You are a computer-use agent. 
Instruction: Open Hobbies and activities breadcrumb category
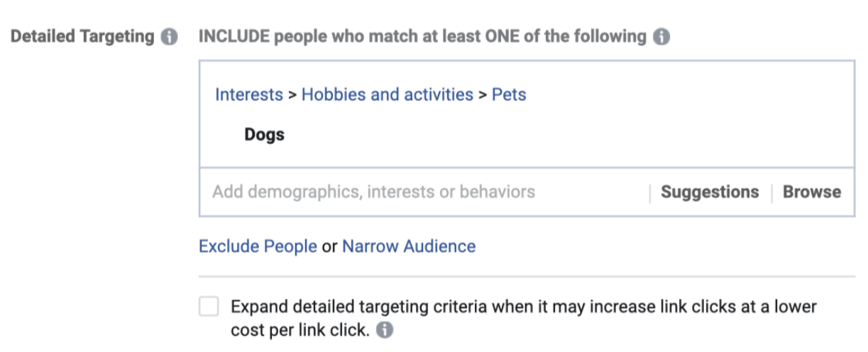pyautogui.click(x=387, y=94)
